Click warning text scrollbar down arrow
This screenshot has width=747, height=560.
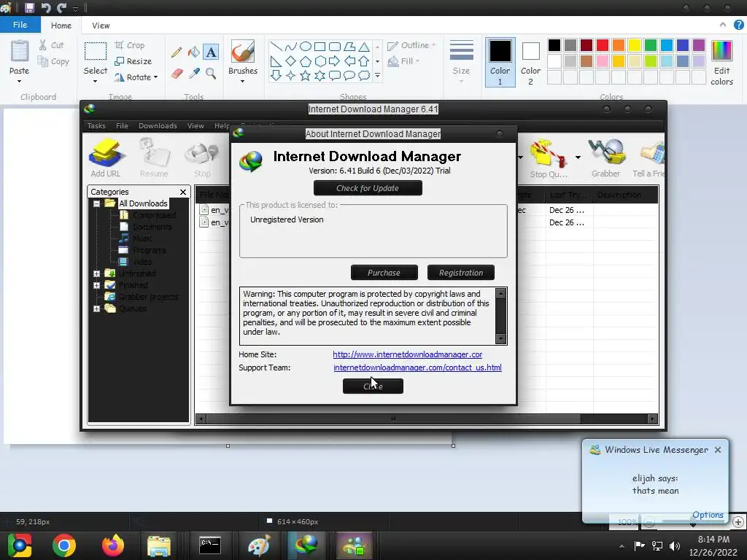[x=500, y=338]
